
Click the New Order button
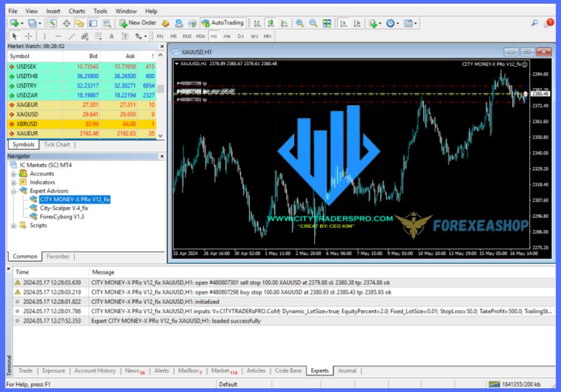(x=138, y=23)
